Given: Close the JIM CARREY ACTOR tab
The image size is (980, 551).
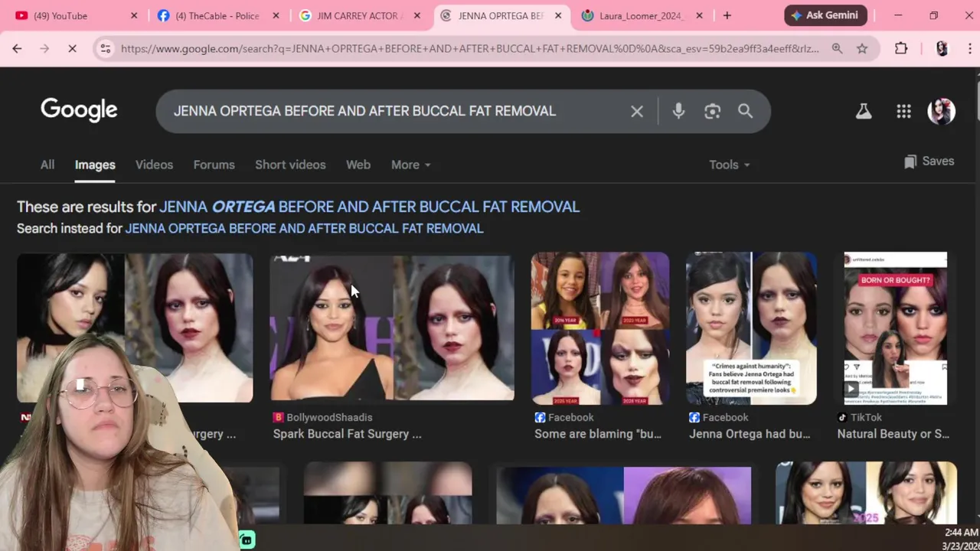Looking at the screenshot, I should 417,15.
